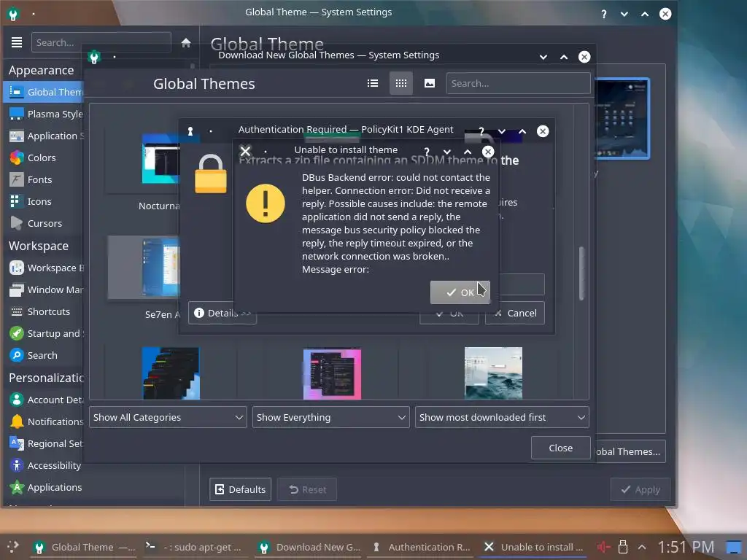Go to System Settings home
The width and height of the screenshot is (747, 560).
(186, 42)
